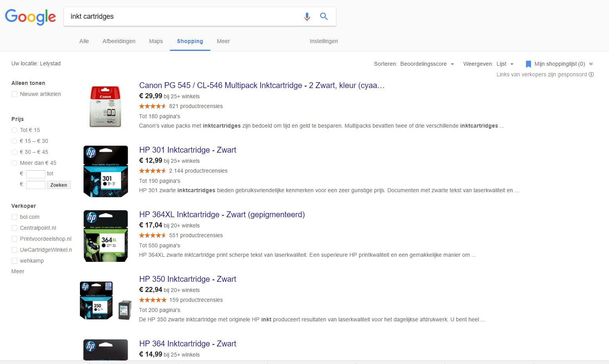
Task: Select the '€ 30 – € 45' price option
Action: coord(14,152)
